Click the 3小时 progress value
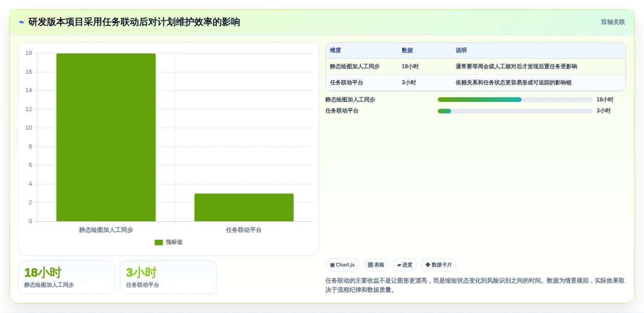Viewport: 644px width, 313px height. 603,111
